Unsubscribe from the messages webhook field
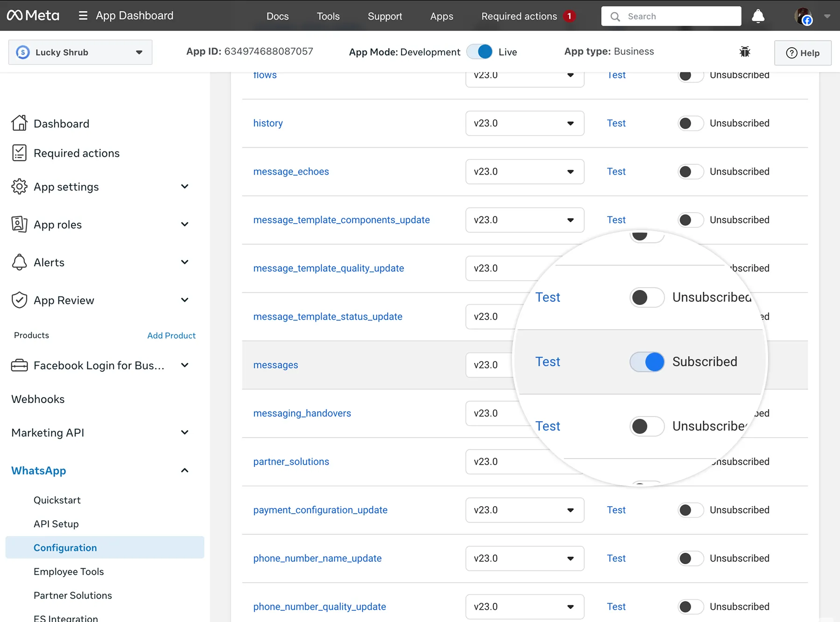This screenshot has height=622, width=840. point(647,362)
